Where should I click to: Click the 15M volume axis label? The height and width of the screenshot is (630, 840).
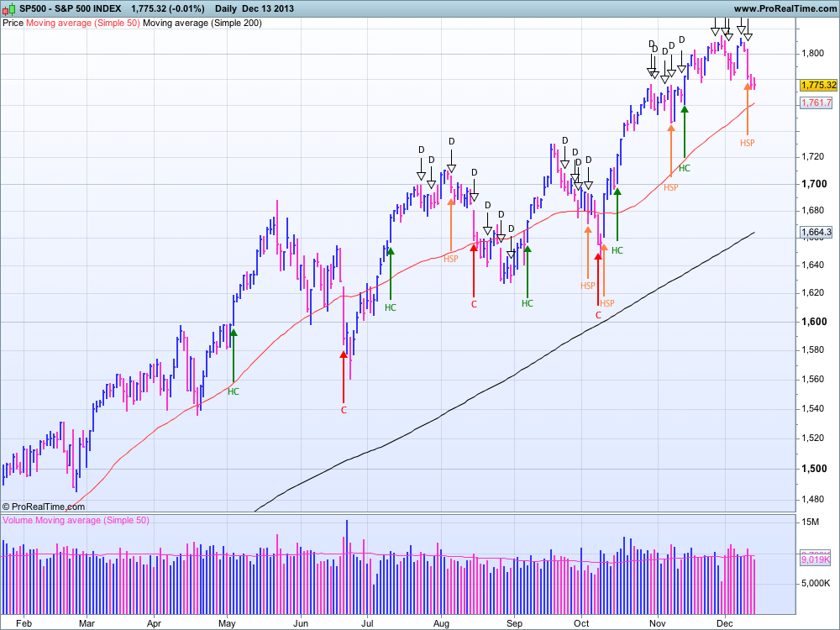click(x=810, y=522)
